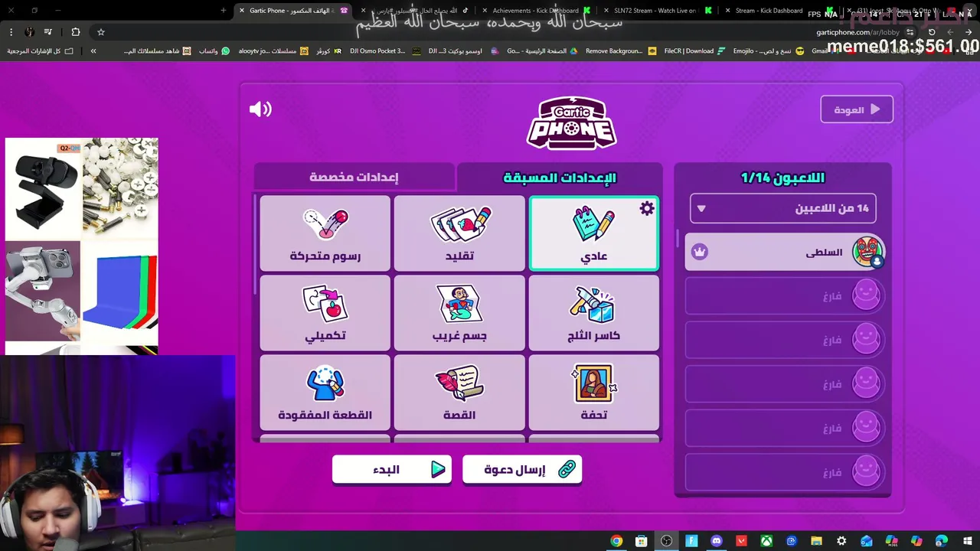Screen dimensions: 980x551
Task: Switch to the إعدادات مخصصة tab
Action: pos(354,178)
